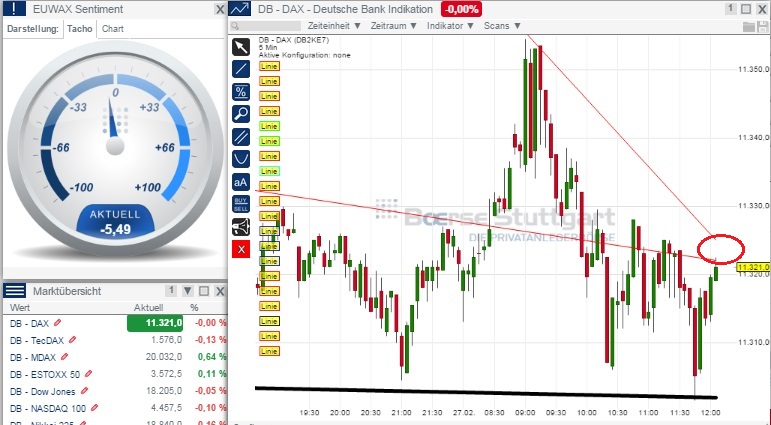Open the Indikator dropdown
This screenshot has width=771, height=425.
pos(450,26)
